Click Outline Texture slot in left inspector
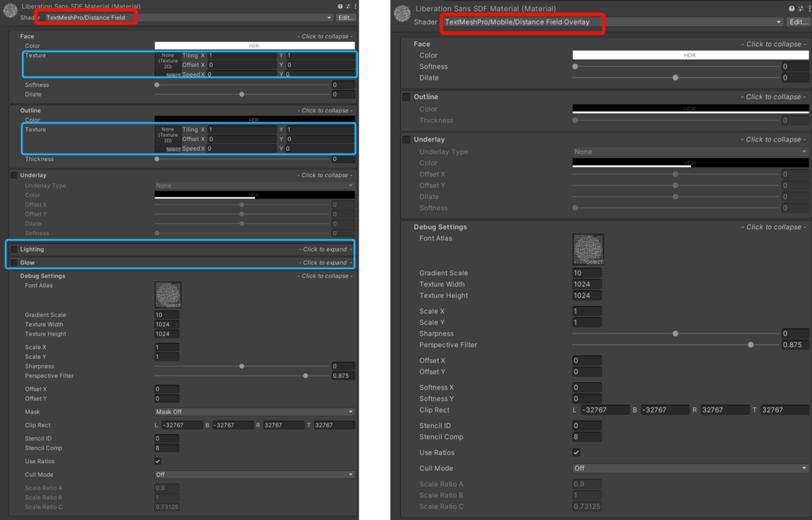 168,139
